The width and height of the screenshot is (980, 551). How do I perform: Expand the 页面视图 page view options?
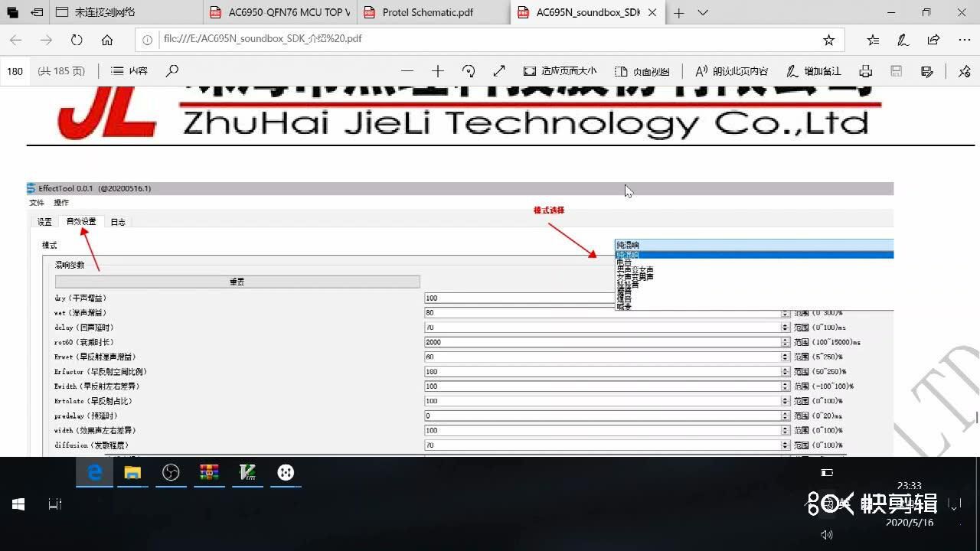point(642,71)
